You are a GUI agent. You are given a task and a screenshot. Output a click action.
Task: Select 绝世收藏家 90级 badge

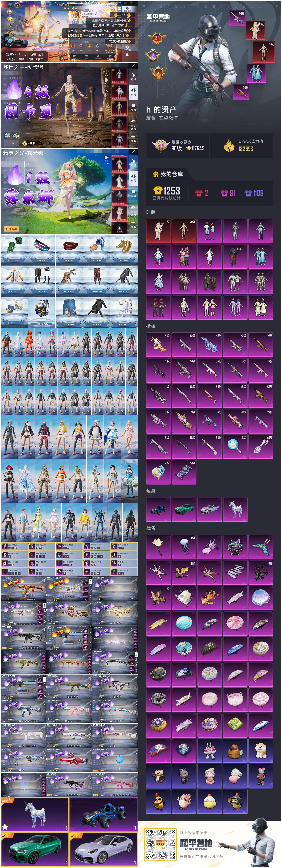161,145
